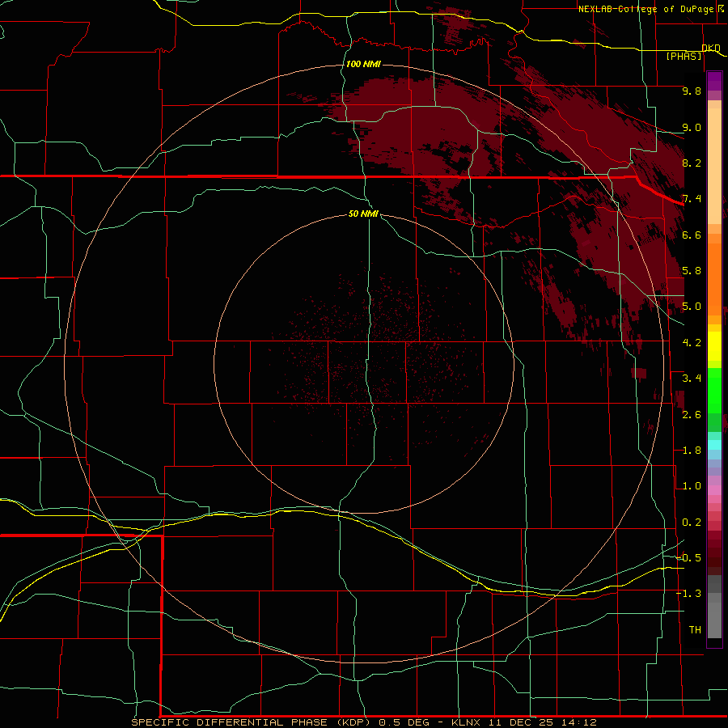Click the "KLNX" station identifier in caption
Screen dimensions: 728x728
(x=467, y=722)
